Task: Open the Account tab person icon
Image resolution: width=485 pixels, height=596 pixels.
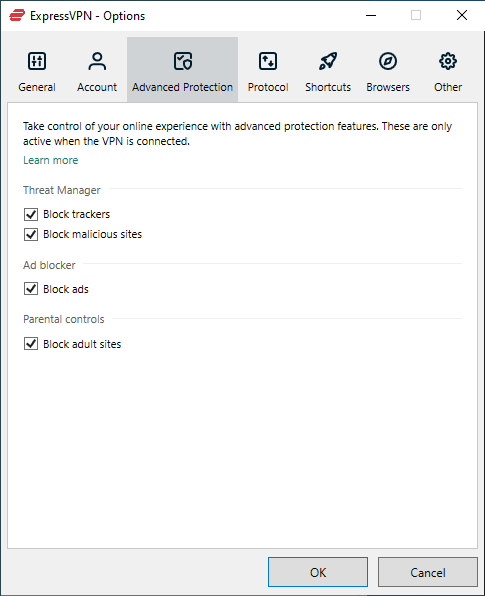Action: [97, 61]
